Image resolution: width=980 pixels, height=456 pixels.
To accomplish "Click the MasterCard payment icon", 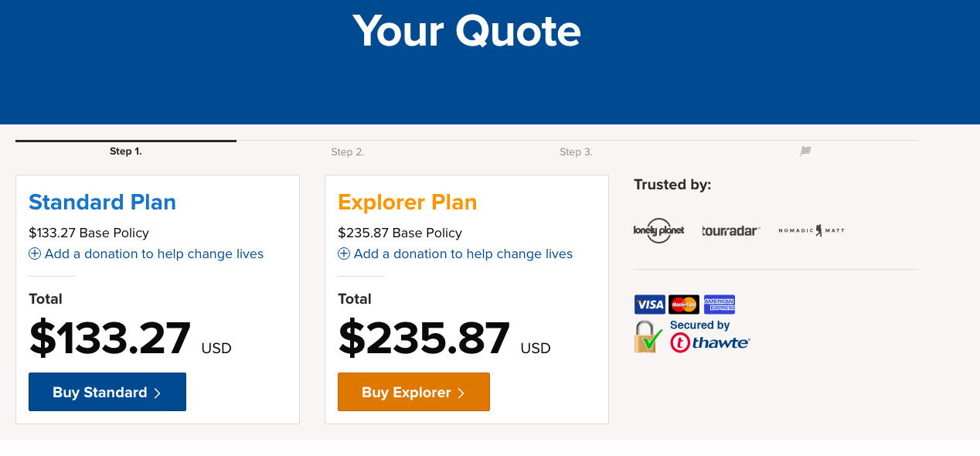I will tap(684, 304).
